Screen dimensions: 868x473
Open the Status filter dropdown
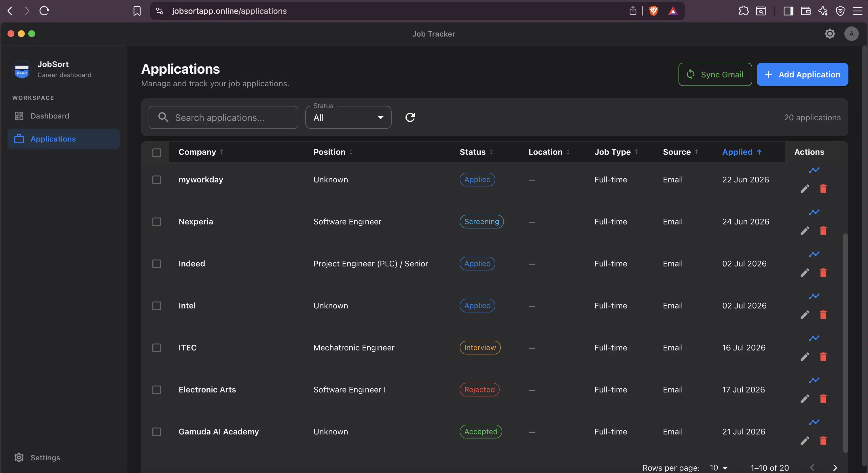pos(348,117)
